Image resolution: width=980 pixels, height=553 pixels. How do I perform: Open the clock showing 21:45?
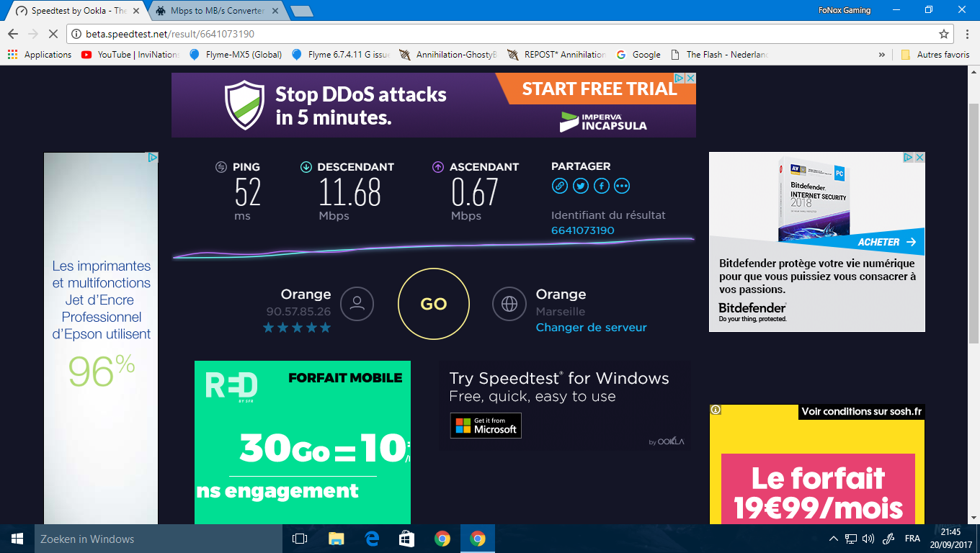click(952, 539)
